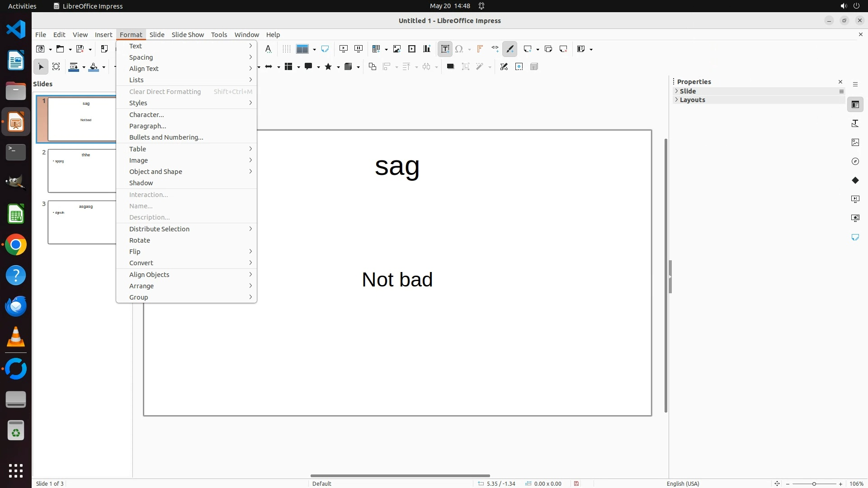Click the Insert Chart icon
This screenshot has height=488, width=868.
(427, 49)
